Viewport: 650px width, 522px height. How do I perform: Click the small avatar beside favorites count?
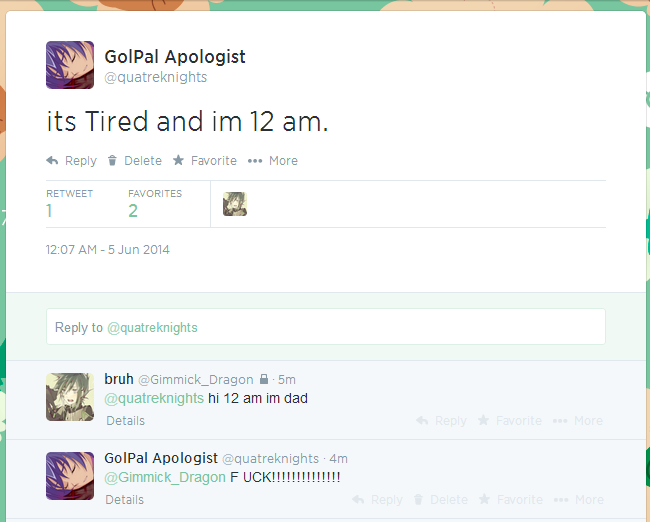(x=235, y=204)
